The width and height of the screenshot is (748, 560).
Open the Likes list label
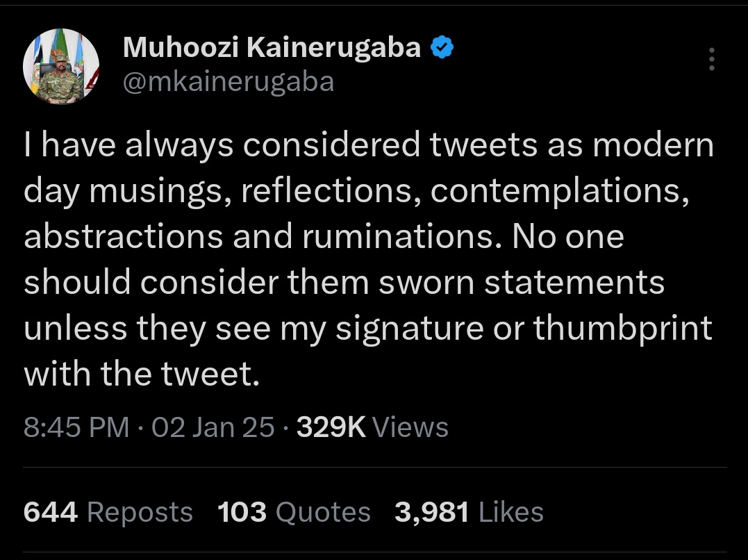pyautogui.click(x=511, y=512)
